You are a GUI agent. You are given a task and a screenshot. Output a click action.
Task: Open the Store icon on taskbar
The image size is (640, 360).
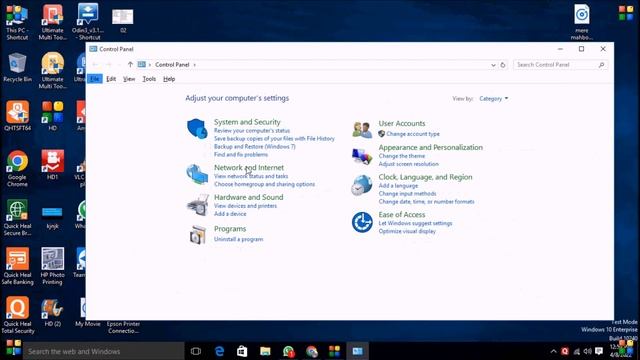(x=242, y=351)
